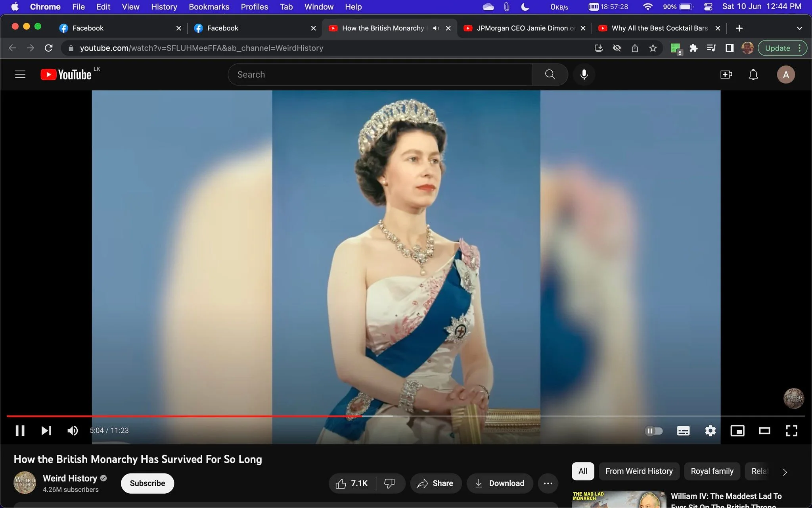Click the create video icon

(x=726, y=75)
